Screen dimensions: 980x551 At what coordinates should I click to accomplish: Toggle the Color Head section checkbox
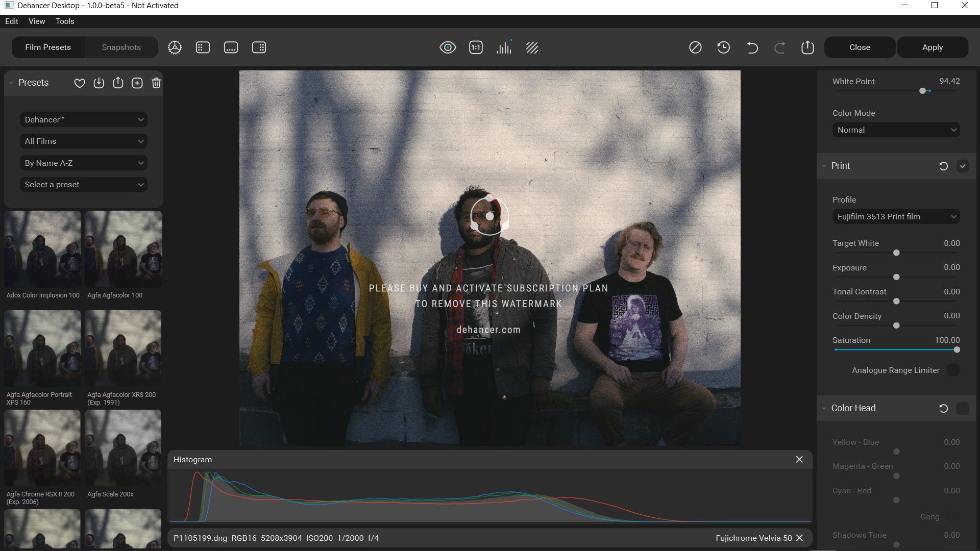pyautogui.click(x=962, y=408)
